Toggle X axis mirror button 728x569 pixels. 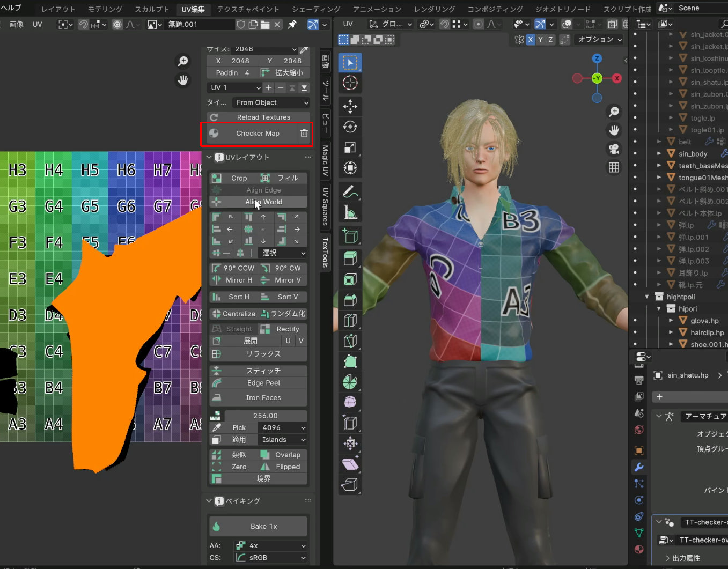point(530,40)
